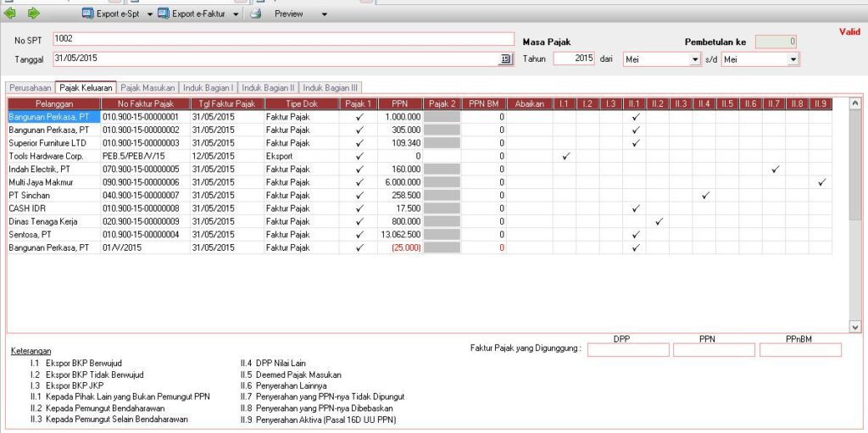Toggle Pajak 1 checkmark for Tools Hardware Corp.

pyautogui.click(x=359, y=157)
